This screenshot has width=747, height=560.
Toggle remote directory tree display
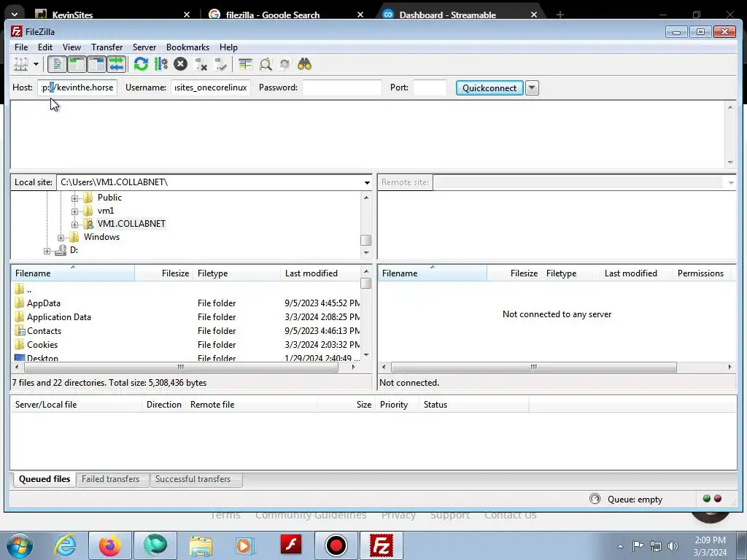[97, 64]
